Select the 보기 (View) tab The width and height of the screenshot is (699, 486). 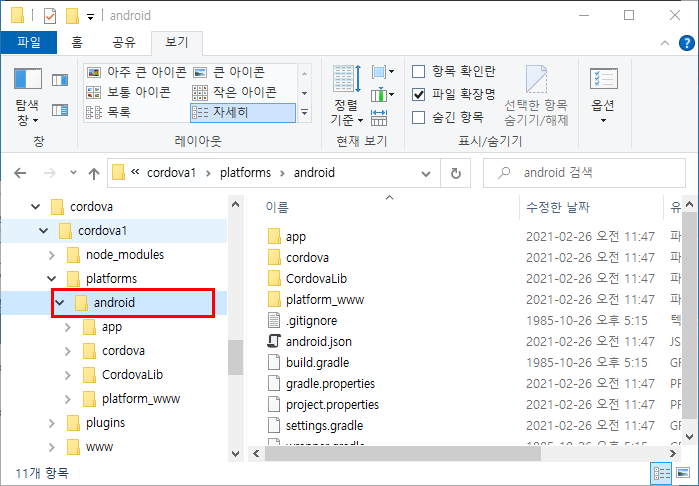tap(177, 42)
